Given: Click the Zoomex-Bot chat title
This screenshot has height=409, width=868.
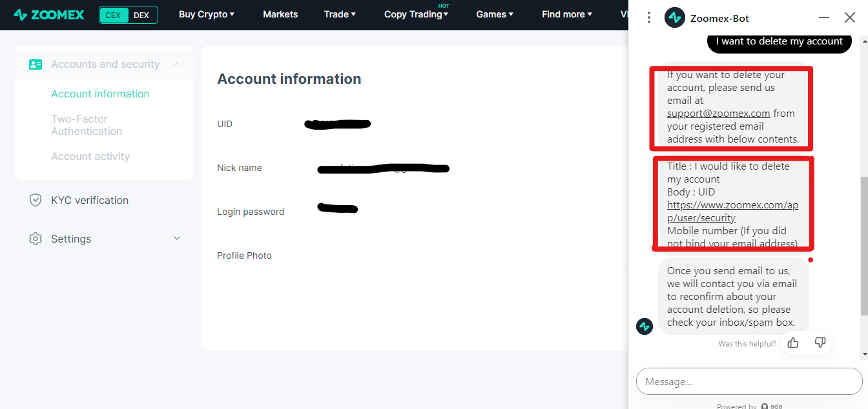Looking at the screenshot, I should tap(719, 18).
